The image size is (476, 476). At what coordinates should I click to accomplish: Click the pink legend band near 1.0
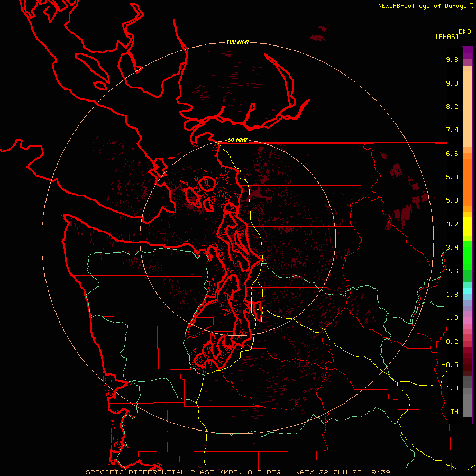pos(467,321)
